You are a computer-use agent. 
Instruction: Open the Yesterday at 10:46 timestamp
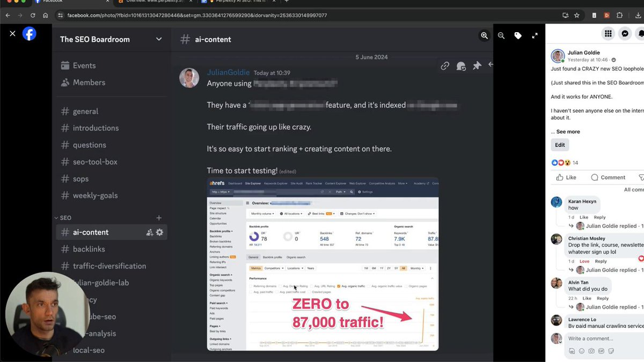(588, 60)
